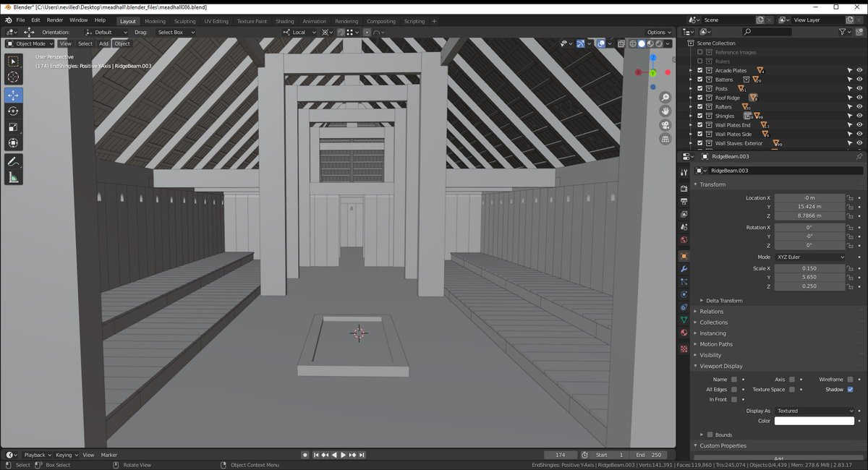Click the current frame 174 field

[x=561, y=455]
